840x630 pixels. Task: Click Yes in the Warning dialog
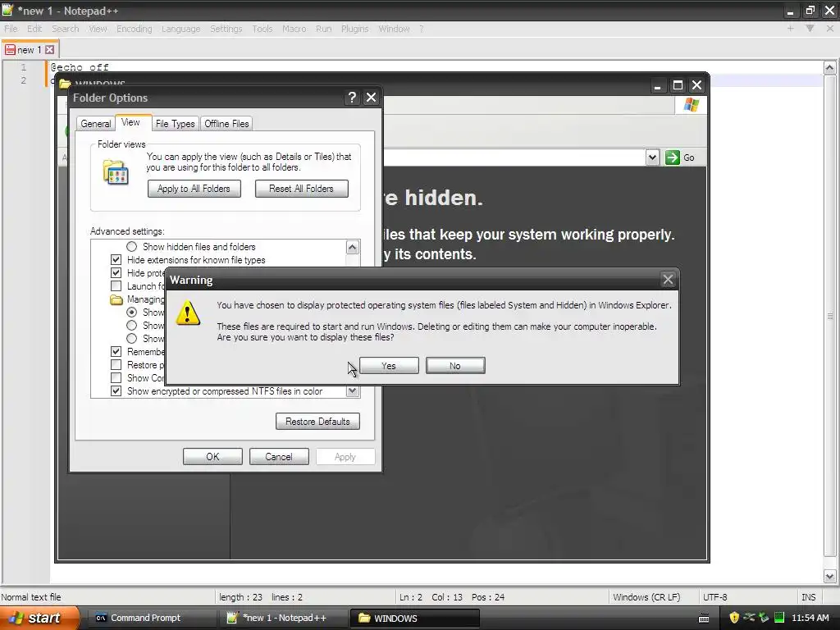click(389, 366)
